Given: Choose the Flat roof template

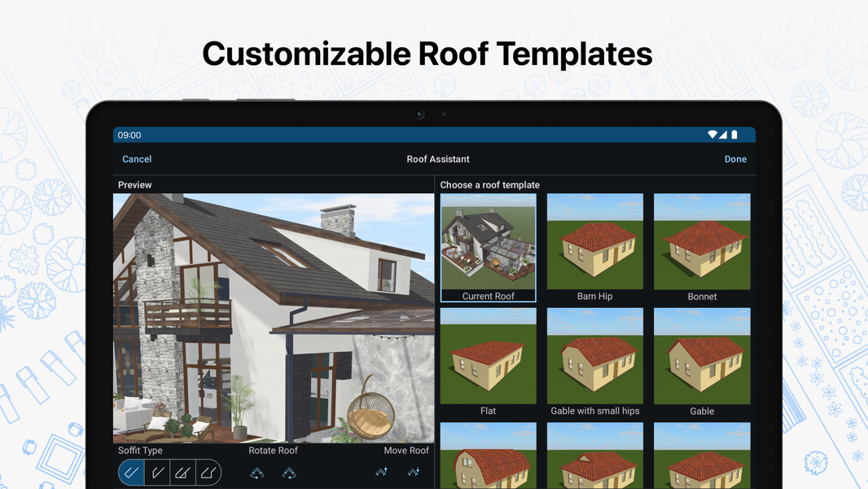Looking at the screenshot, I should 489,362.
